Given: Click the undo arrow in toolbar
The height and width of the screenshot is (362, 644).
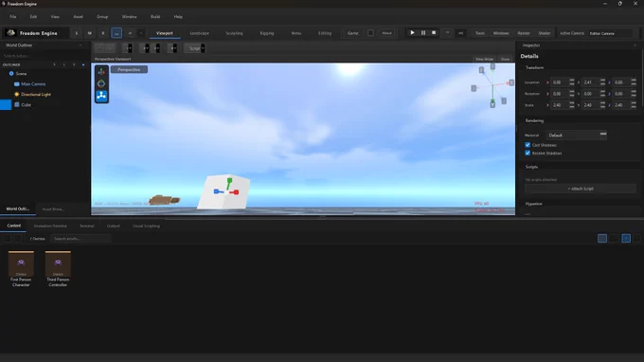Looking at the screenshot, I should pos(130,33).
